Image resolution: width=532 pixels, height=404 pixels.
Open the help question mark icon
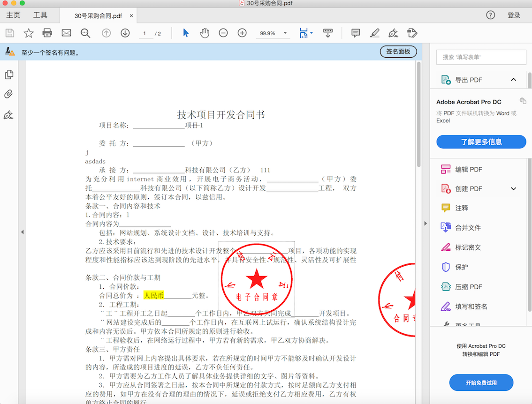(x=490, y=15)
